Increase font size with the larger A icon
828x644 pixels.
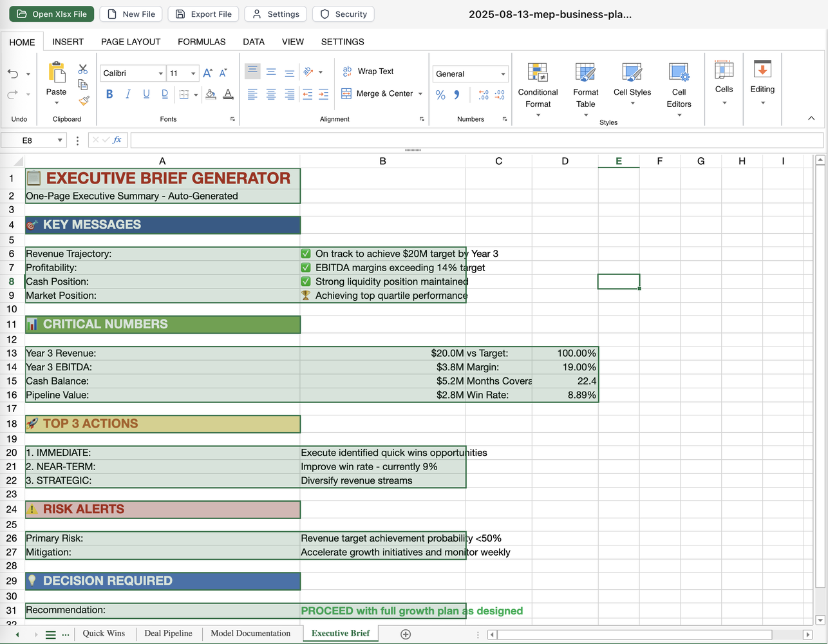207,73
